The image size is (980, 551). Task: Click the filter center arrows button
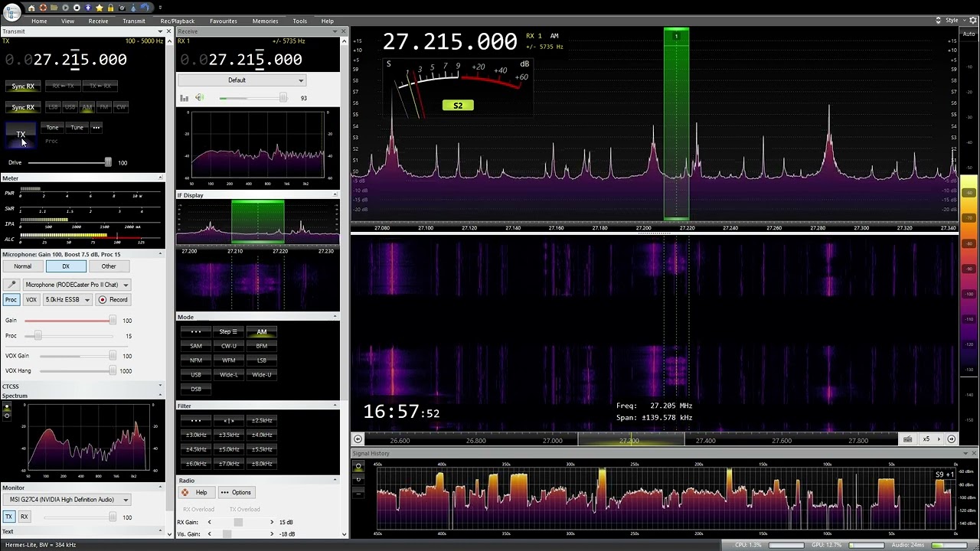click(229, 421)
